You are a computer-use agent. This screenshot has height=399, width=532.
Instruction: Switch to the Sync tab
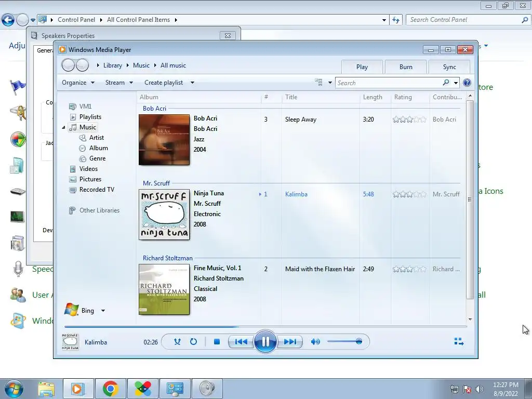(x=449, y=67)
